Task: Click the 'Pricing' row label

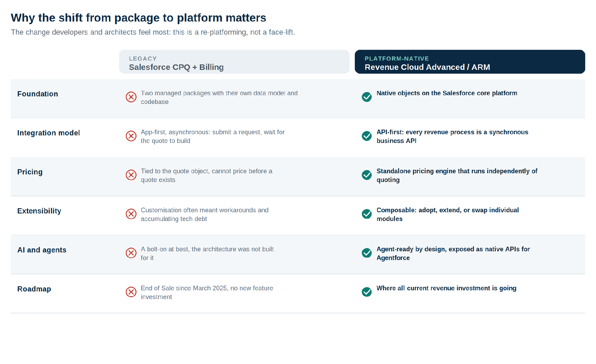Action: pyautogui.click(x=30, y=172)
